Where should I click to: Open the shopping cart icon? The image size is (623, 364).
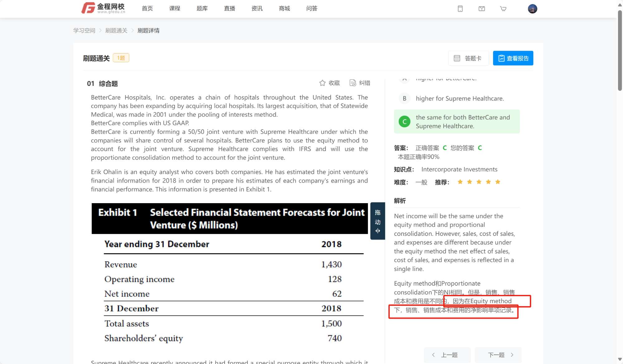click(x=503, y=9)
